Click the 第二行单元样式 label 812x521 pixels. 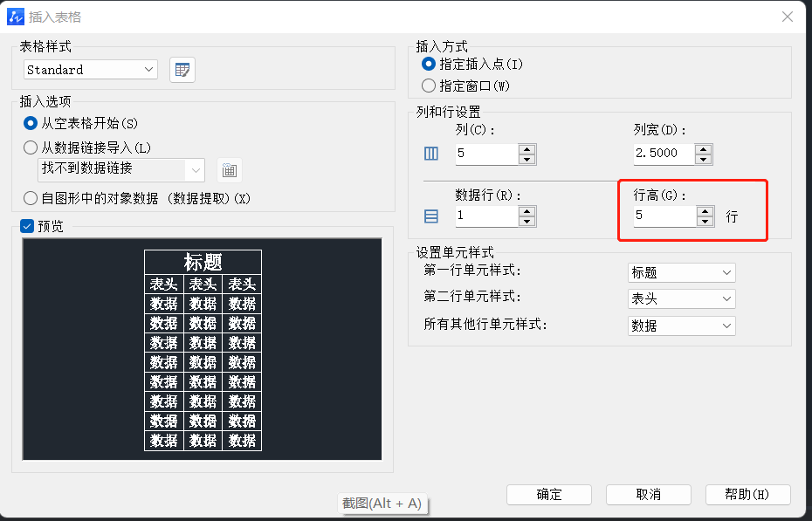[x=472, y=297]
